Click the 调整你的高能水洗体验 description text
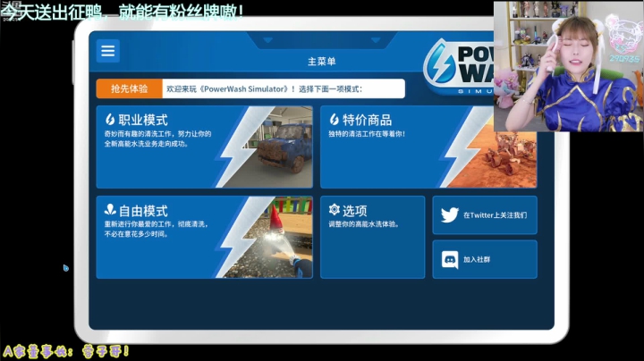644x361 pixels. [363, 224]
